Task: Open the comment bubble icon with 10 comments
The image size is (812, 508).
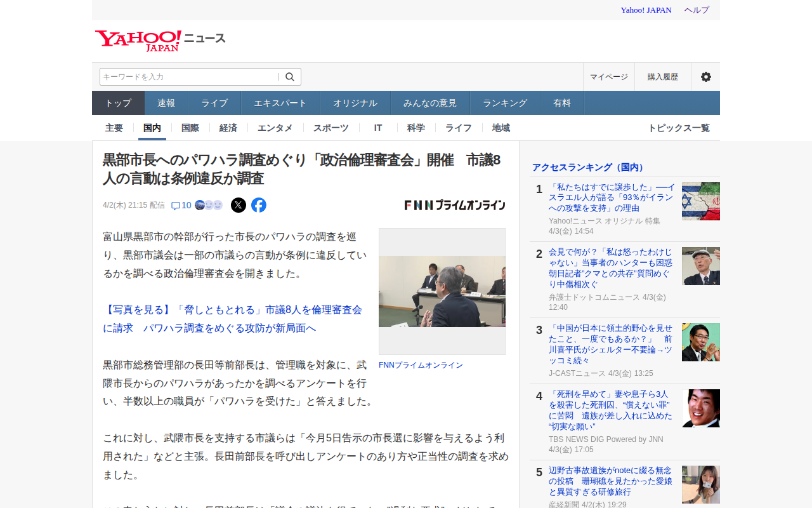Action: pyautogui.click(x=181, y=205)
